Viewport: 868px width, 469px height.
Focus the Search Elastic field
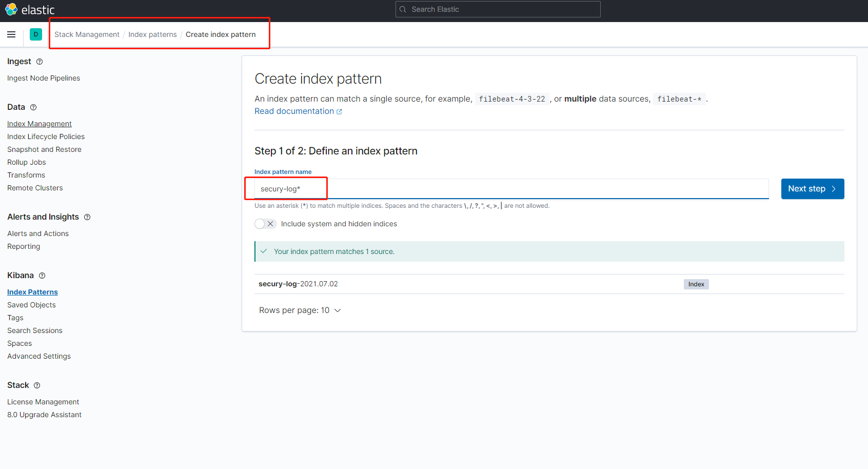tap(498, 9)
